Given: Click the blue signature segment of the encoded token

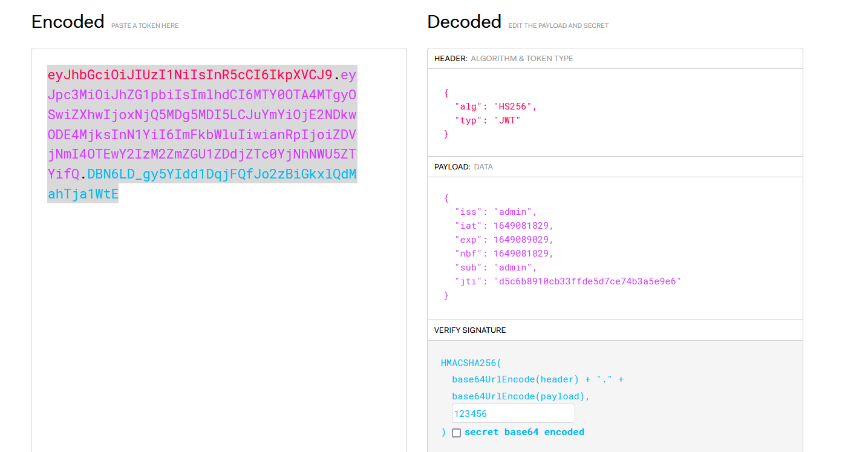Looking at the screenshot, I should 222,174.
